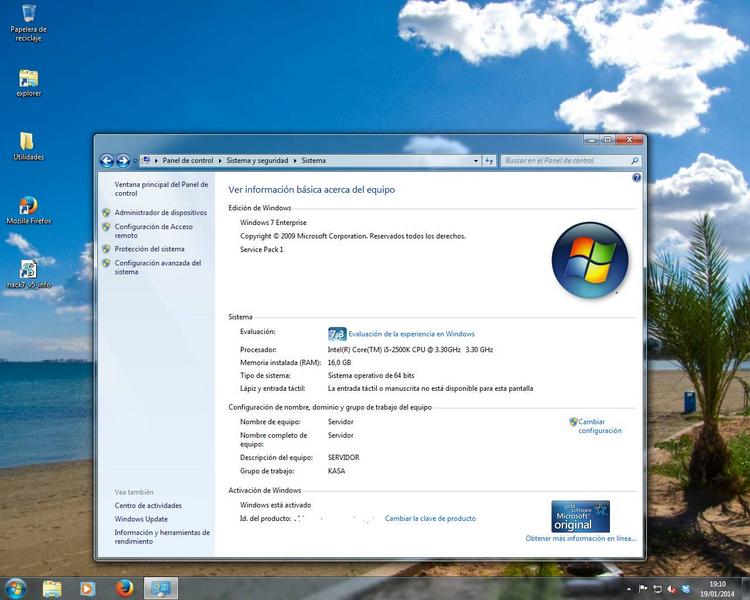This screenshot has height=600, width=750.
Task: Open Administrador de dispositivos
Action: tap(160, 212)
